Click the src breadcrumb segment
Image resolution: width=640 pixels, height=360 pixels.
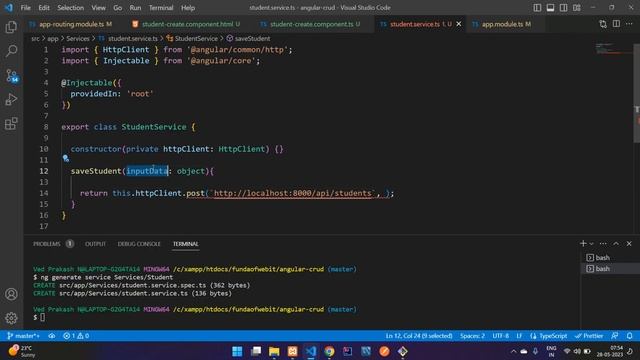click(x=36, y=38)
